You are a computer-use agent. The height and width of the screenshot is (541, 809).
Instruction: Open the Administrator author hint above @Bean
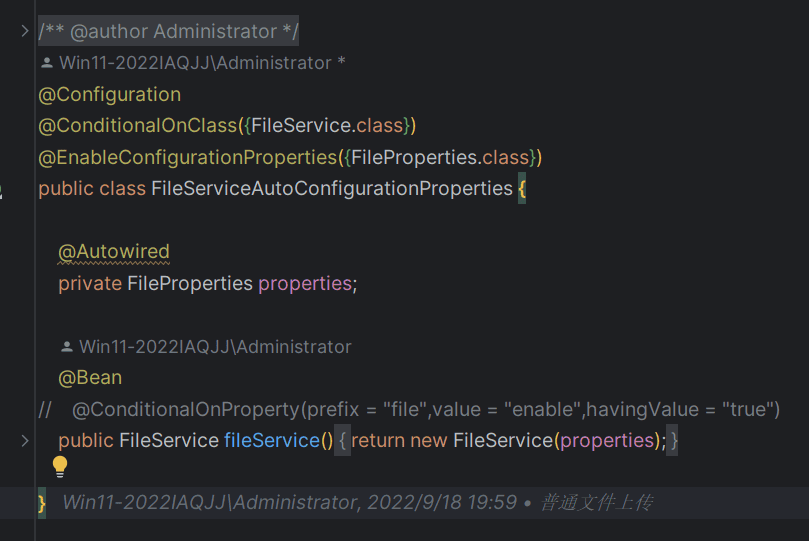(215, 347)
